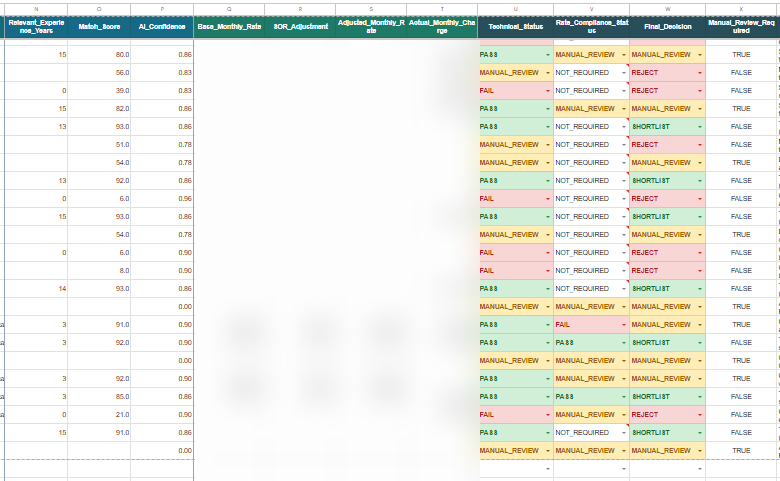Open Rate_Compliance_Status dropdown in the 51.0 score row
Screen dimensions: 780x481
[x=624, y=145]
